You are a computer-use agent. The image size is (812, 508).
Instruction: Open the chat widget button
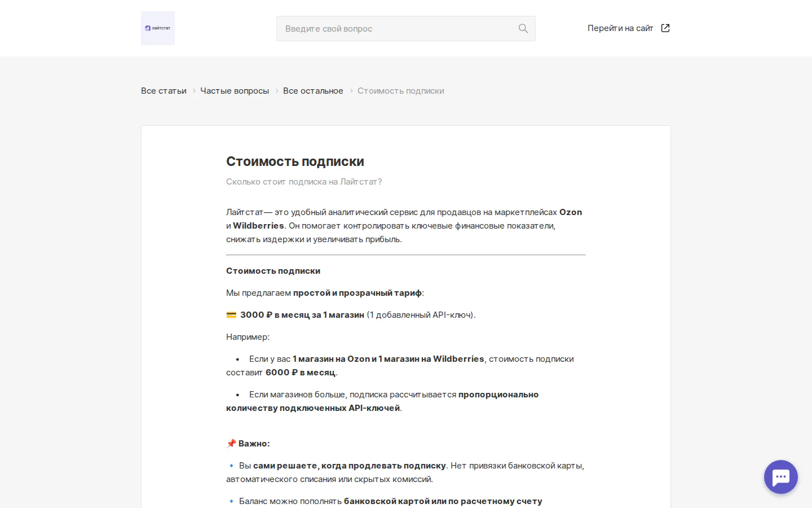point(781,477)
